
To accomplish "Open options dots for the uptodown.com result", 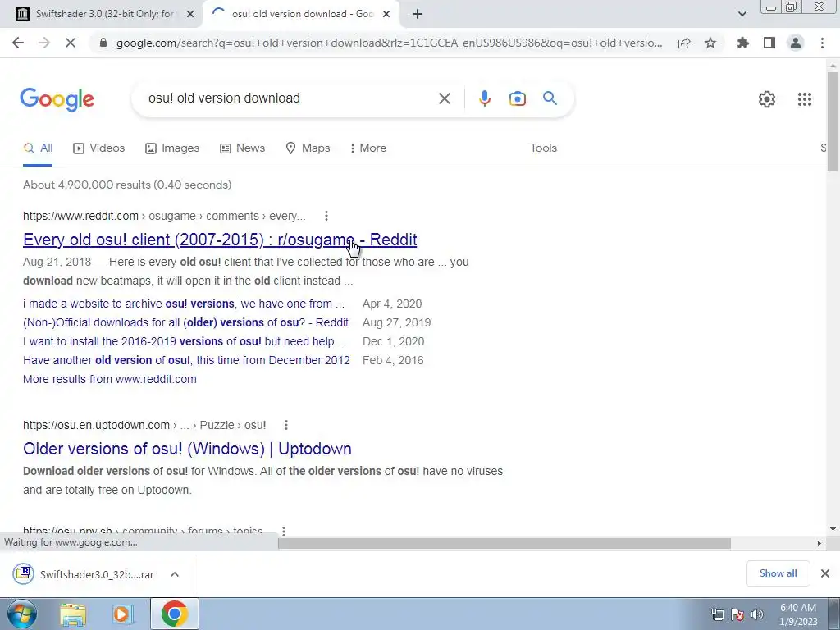I will [286, 425].
